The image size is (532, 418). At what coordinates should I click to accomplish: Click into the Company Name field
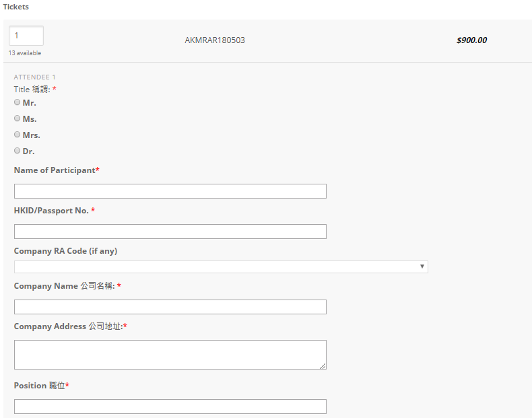tap(170, 307)
